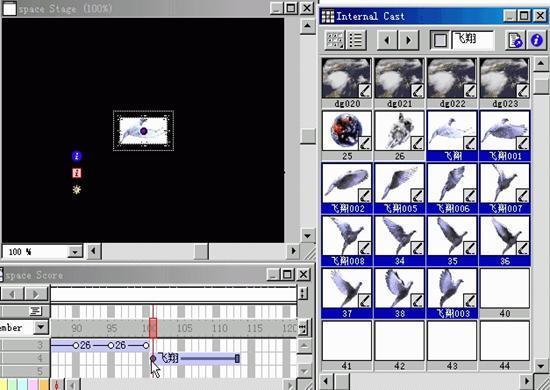Go to next cast member
This screenshot has width=550, height=390.
click(x=408, y=40)
